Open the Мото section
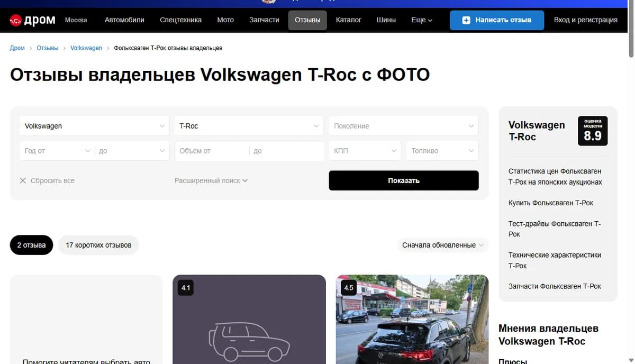The height and width of the screenshot is (364, 635). [225, 20]
